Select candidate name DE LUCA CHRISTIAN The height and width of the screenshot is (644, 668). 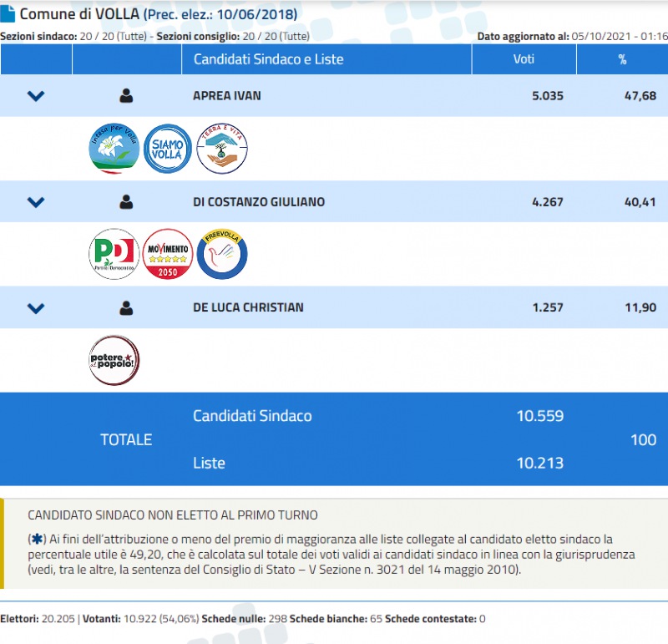[248, 308]
